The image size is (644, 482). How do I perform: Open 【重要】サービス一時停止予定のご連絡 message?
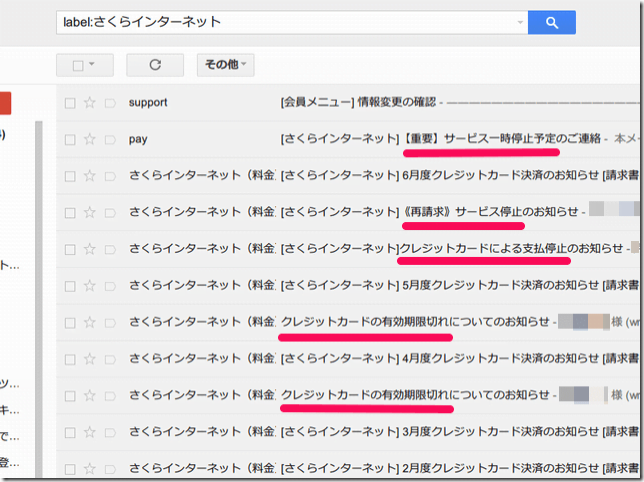[480, 139]
